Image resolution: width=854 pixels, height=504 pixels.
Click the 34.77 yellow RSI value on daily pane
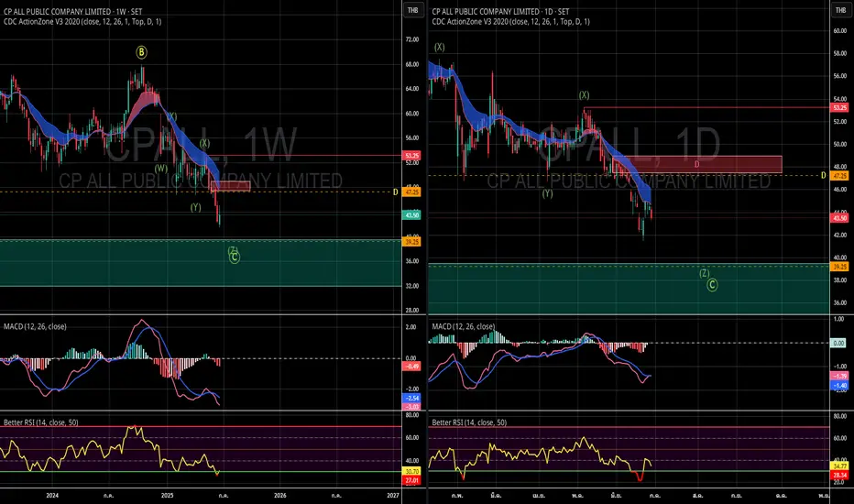point(840,466)
